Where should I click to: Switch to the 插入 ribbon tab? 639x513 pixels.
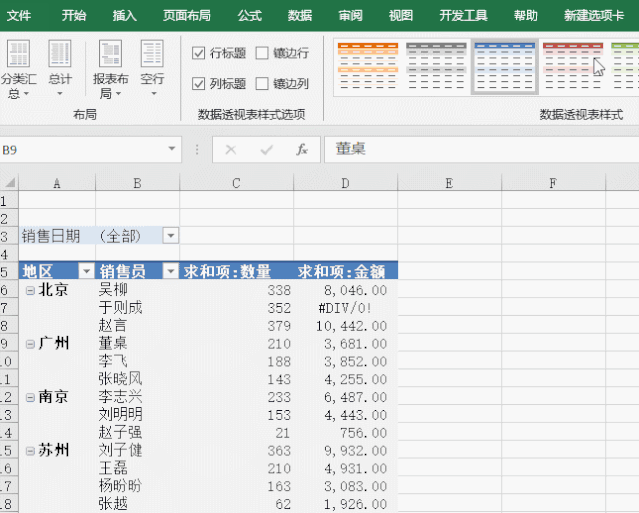124,15
